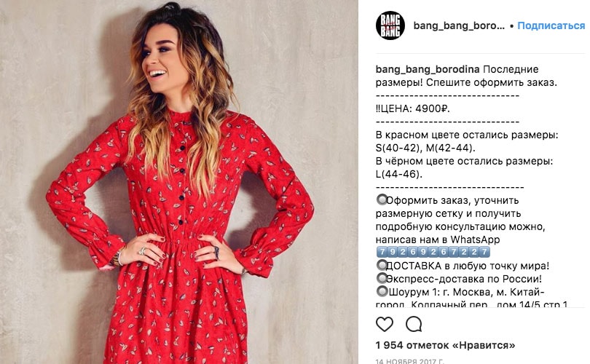Screen dimensions: 590x364
Task: Click round bullet emoji before 'Оформить заказ'
Action: click(x=382, y=199)
